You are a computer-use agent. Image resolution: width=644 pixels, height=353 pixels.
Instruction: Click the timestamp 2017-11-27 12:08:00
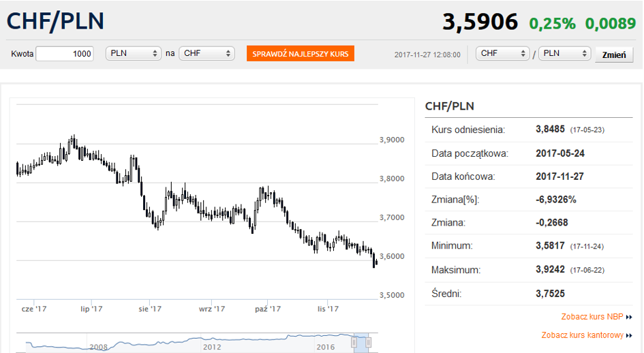pyautogui.click(x=427, y=55)
